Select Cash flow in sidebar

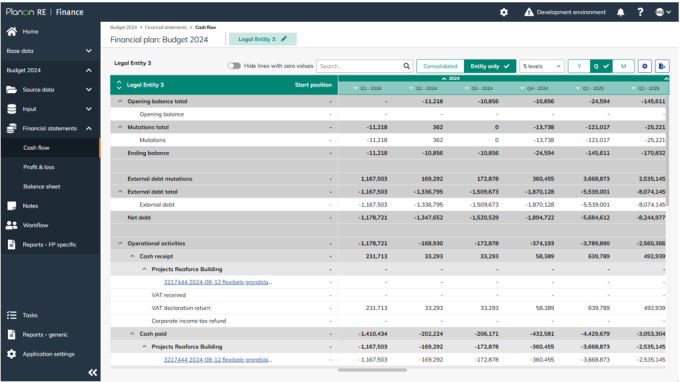coord(36,147)
